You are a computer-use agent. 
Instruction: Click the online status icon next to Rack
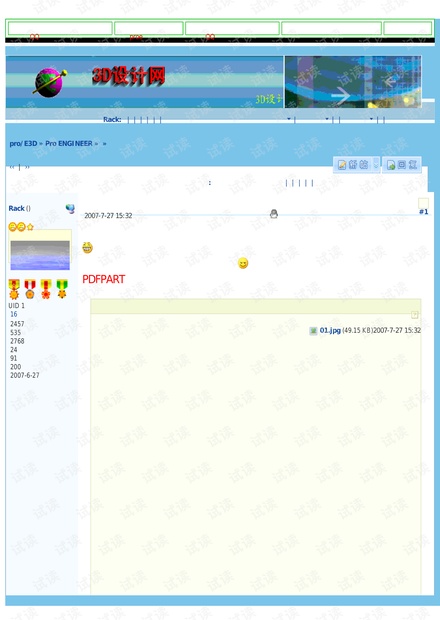click(70, 208)
